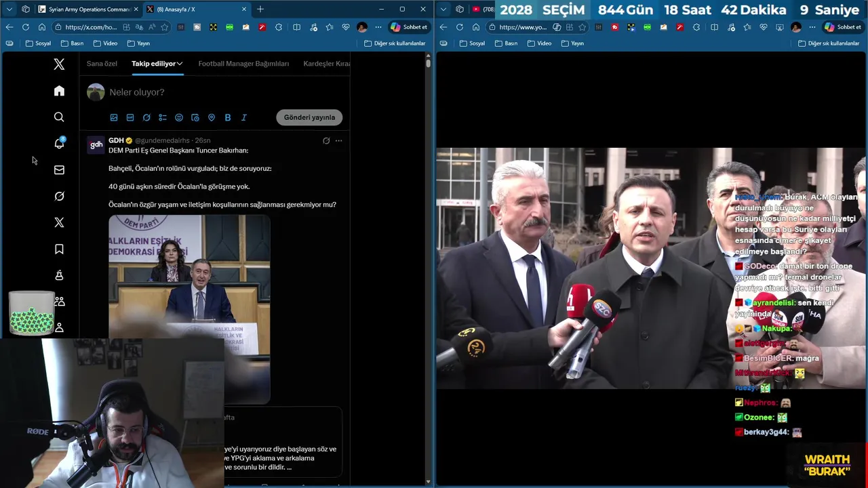Apply italic formatting in the composer
The width and height of the screenshot is (868, 488).
(244, 117)
